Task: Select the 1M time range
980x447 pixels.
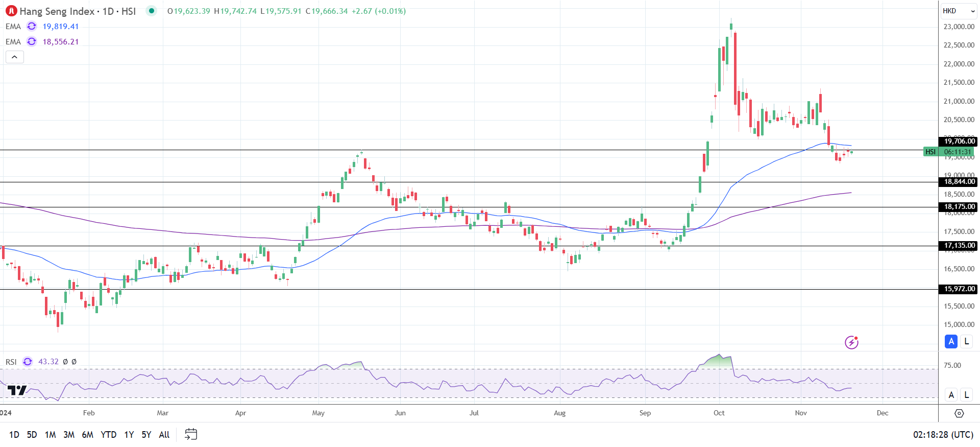Action: coord(50,434)
